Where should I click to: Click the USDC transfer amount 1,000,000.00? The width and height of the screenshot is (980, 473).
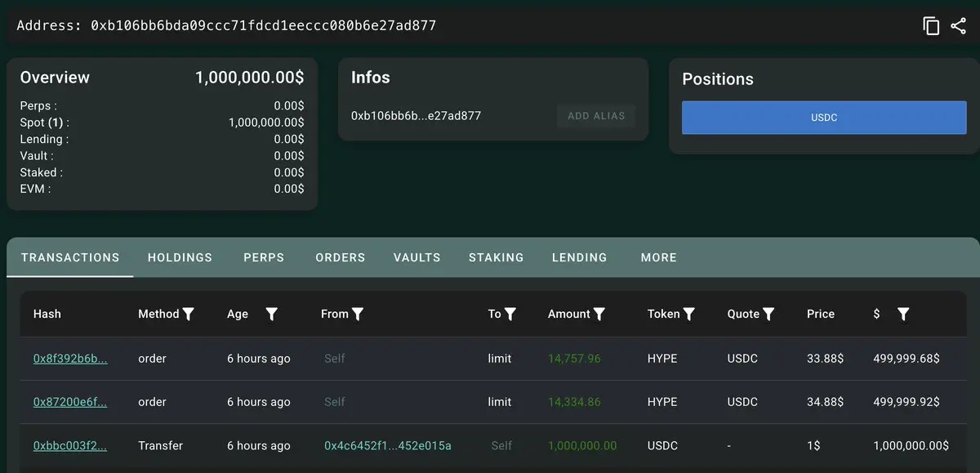tap(582, 445)
